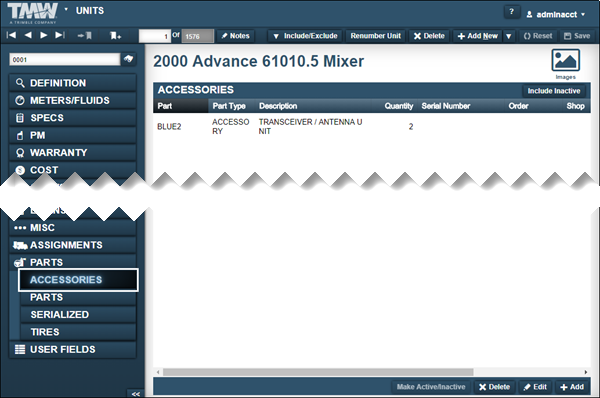
Task: Click the help question mark icon
Action: tap(512, 12)
